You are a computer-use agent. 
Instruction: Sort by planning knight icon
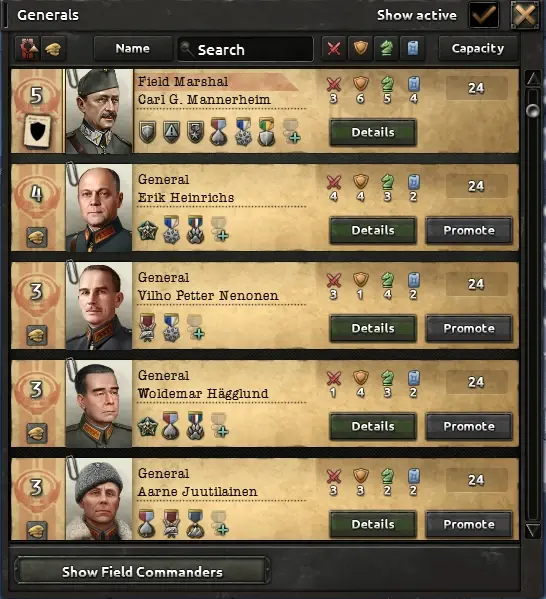[x=386, y=49]
